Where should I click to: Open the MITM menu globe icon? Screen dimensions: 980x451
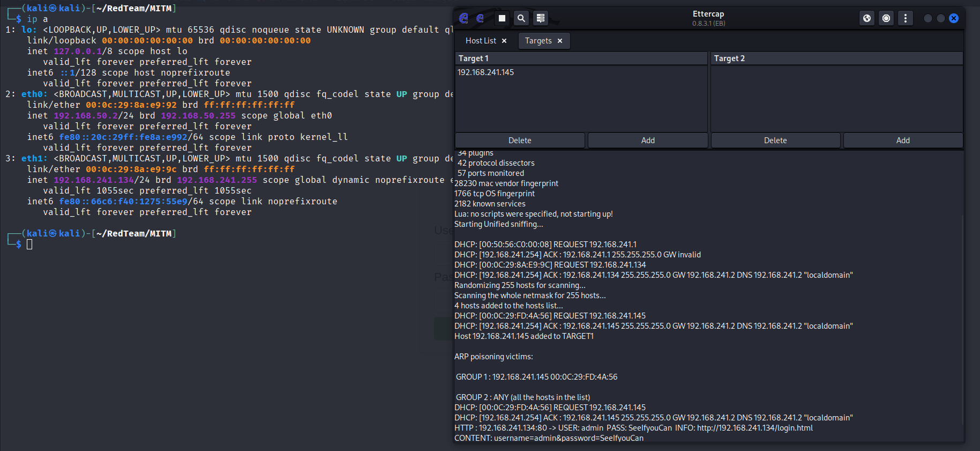(x=867, y=18)
